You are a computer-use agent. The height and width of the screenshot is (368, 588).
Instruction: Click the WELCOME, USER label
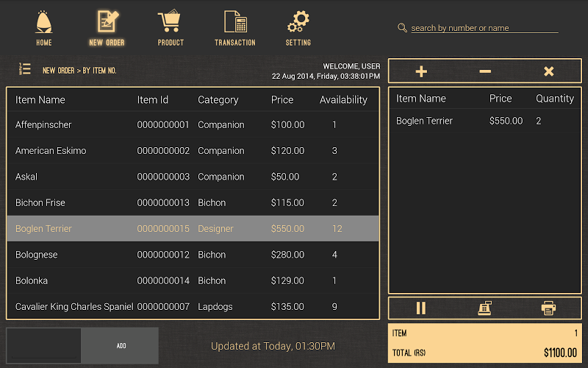(351, 66)
